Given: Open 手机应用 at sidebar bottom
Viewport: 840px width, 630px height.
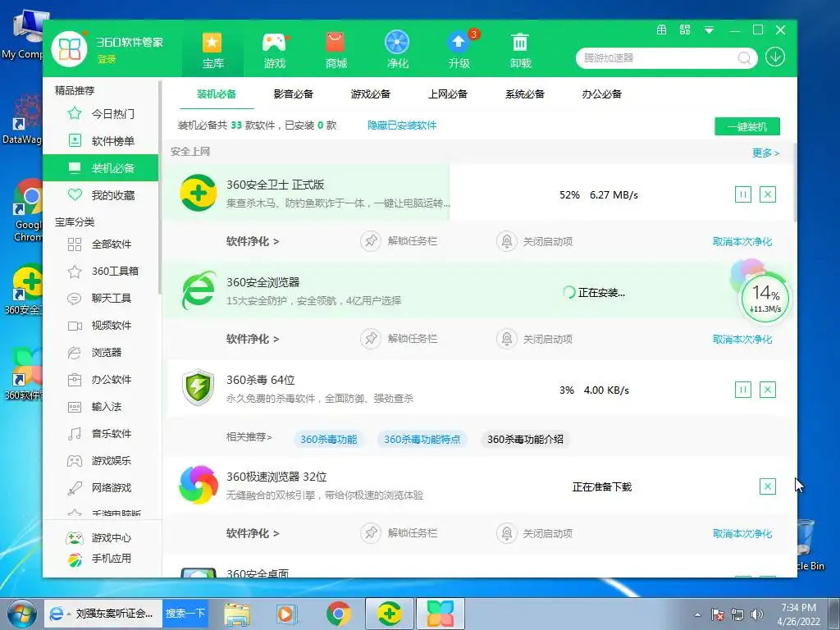Looking at the screenshot, I should [98, 558].
